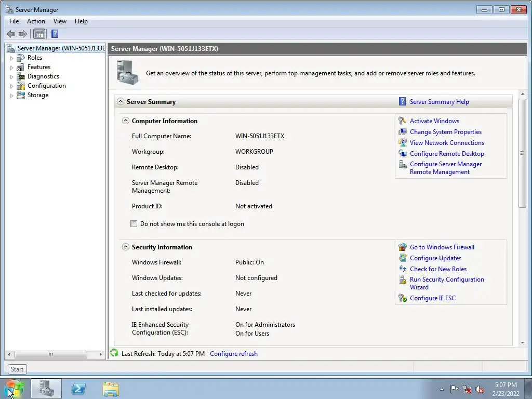Show hidden tray icons arrow

[x=442, y=389]
